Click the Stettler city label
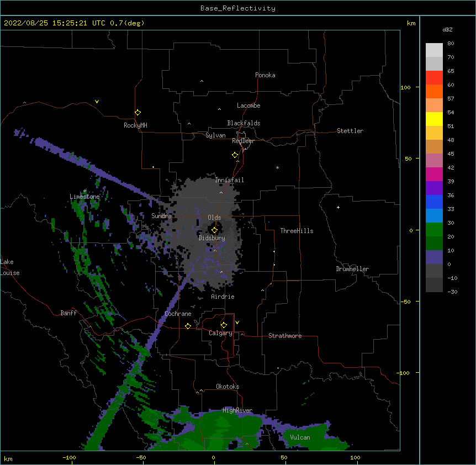Viewport: 476px width, 465px height. click(x=350, y=131)
